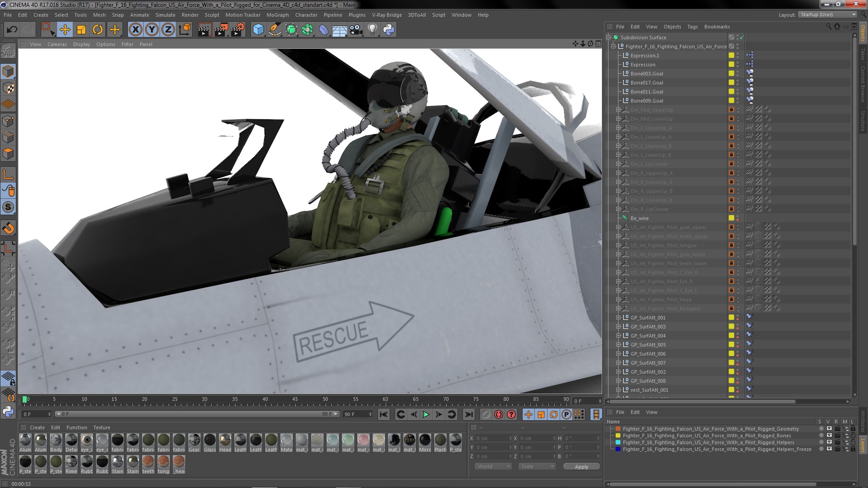Screen dimensions: 868x488
Task: Go to end of animation
Action: (x=469, y=414)
